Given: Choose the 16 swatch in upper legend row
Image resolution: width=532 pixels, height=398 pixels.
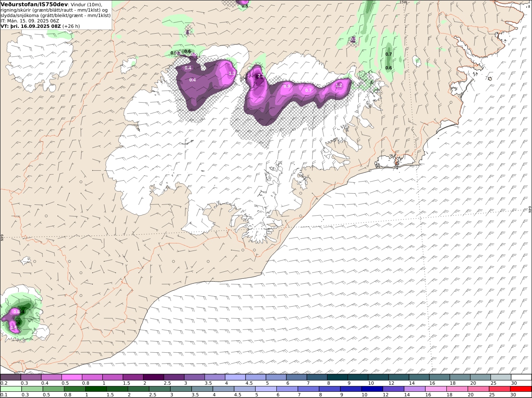Looking at the screenshot, I should [x=440, y=377].
